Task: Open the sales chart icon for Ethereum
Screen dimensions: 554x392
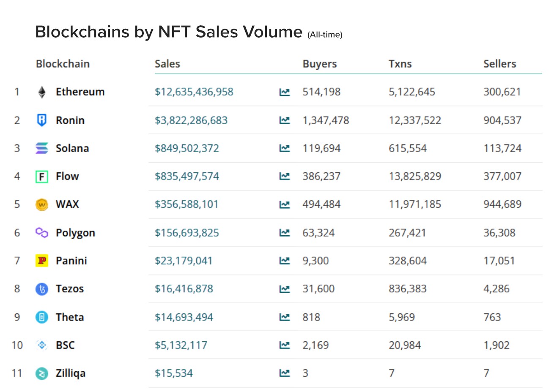Action: tap(285, 92)
